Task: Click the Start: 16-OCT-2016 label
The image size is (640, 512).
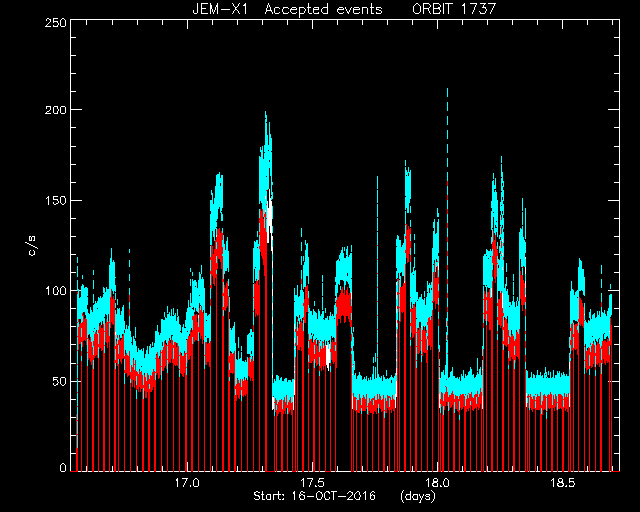Action: tap(314, 496)
